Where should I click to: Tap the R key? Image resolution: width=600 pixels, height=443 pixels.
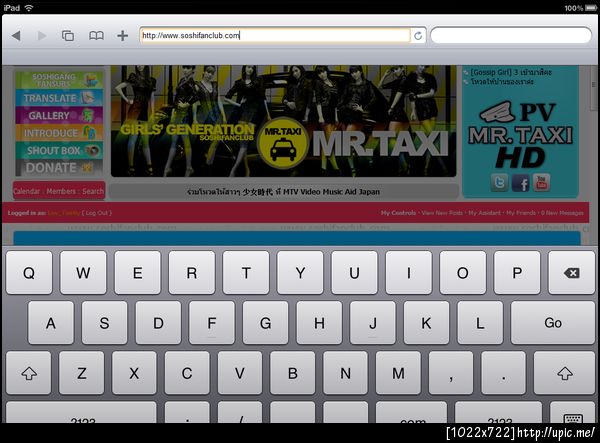tap(192, 273)
